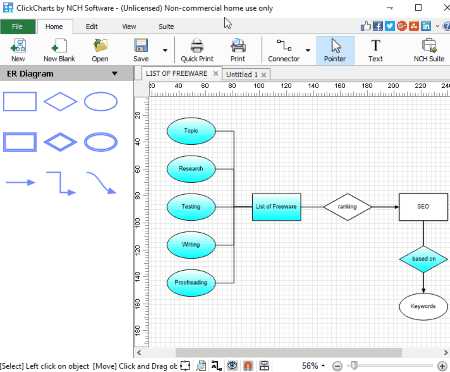Screen dimensions: 450x372
Task: Click the horizontal scrollbar right arrow
Action: (x=446, y=352)
